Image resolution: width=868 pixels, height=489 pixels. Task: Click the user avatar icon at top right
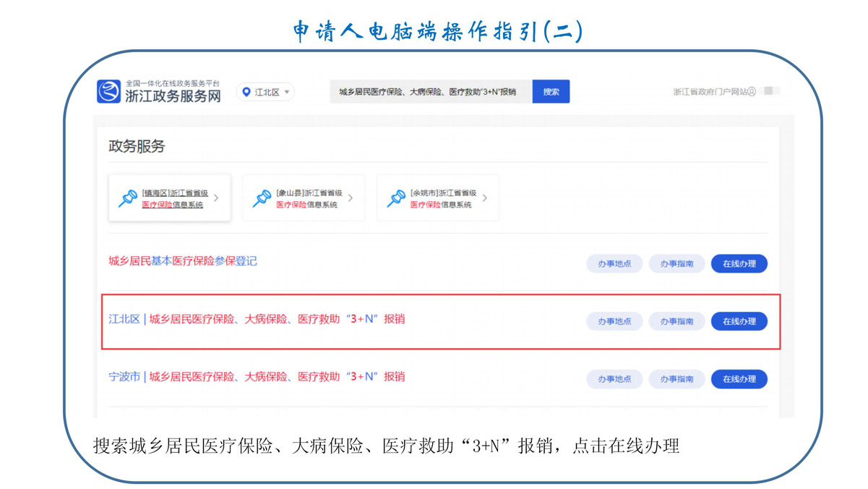click(752, 92)
